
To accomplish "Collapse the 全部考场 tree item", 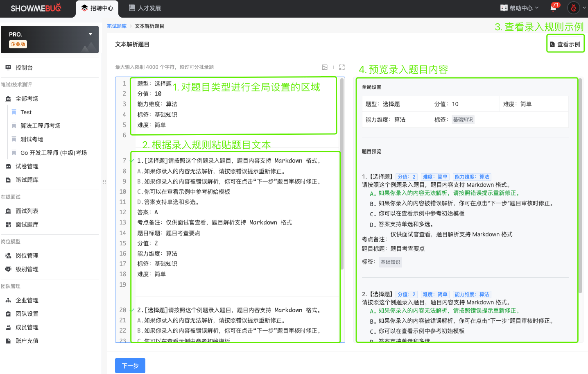I will click(27, 99).
